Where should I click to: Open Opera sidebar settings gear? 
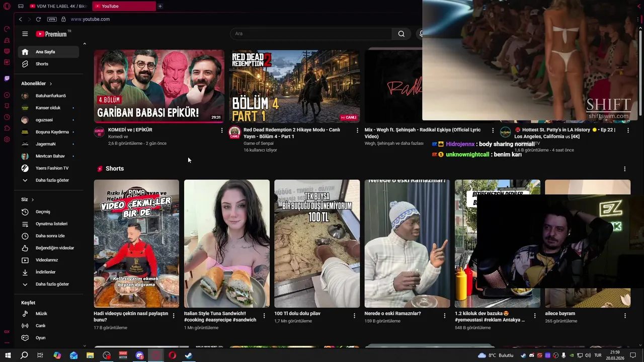pyautogui.click(x=7, y=139)
